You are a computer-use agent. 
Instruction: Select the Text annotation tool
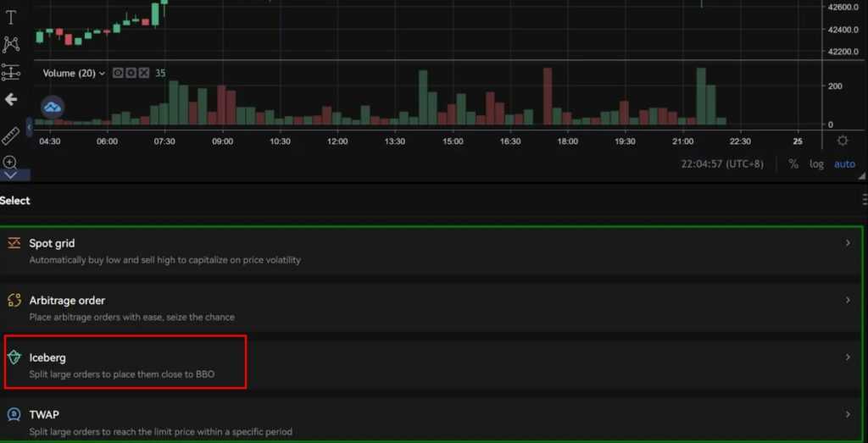(11, 18)
